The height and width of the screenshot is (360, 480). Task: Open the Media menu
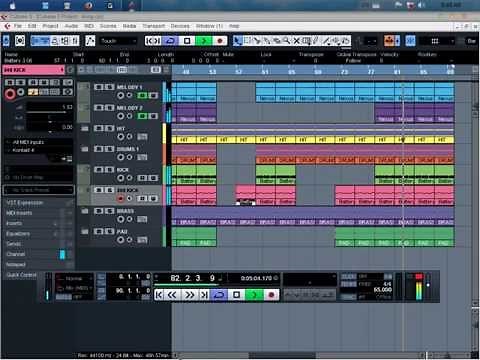[129, 26]
